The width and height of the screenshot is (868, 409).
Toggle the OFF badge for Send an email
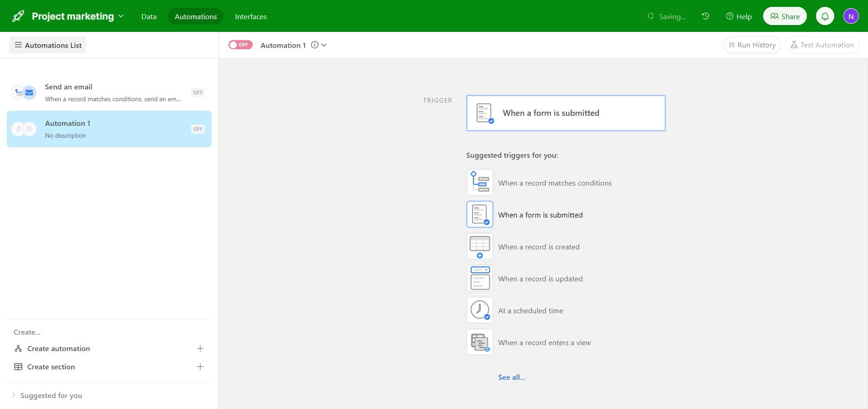click(x=198, y=93)
